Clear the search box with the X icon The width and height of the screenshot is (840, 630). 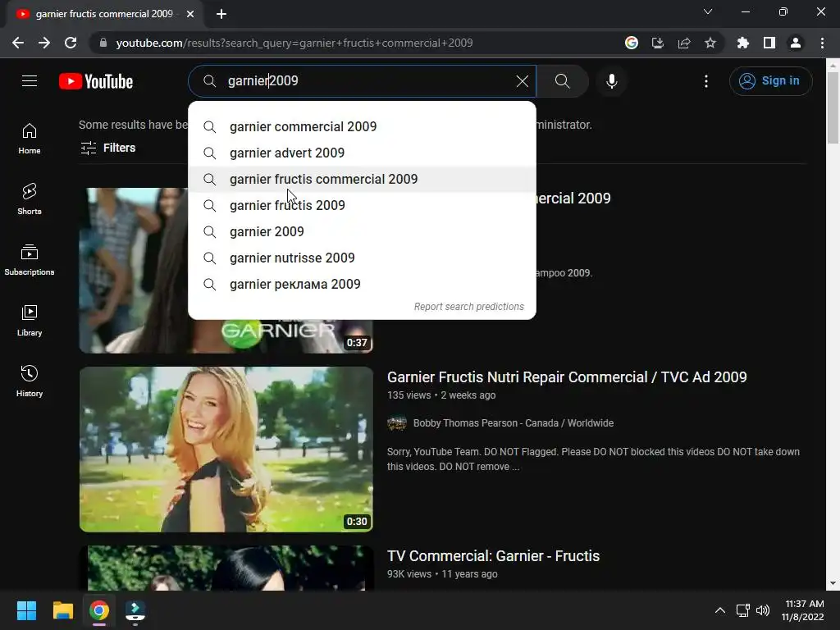[522, 81]
